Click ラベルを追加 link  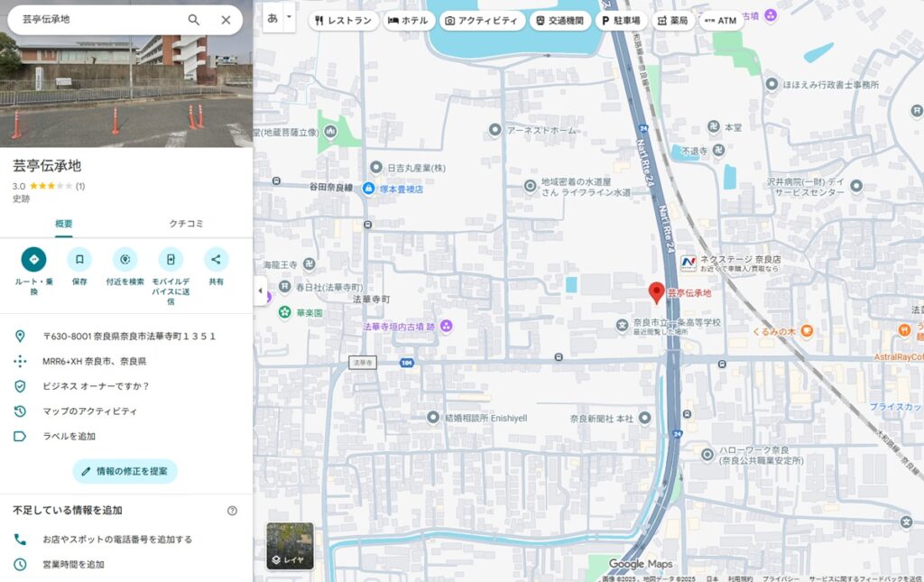69,437
